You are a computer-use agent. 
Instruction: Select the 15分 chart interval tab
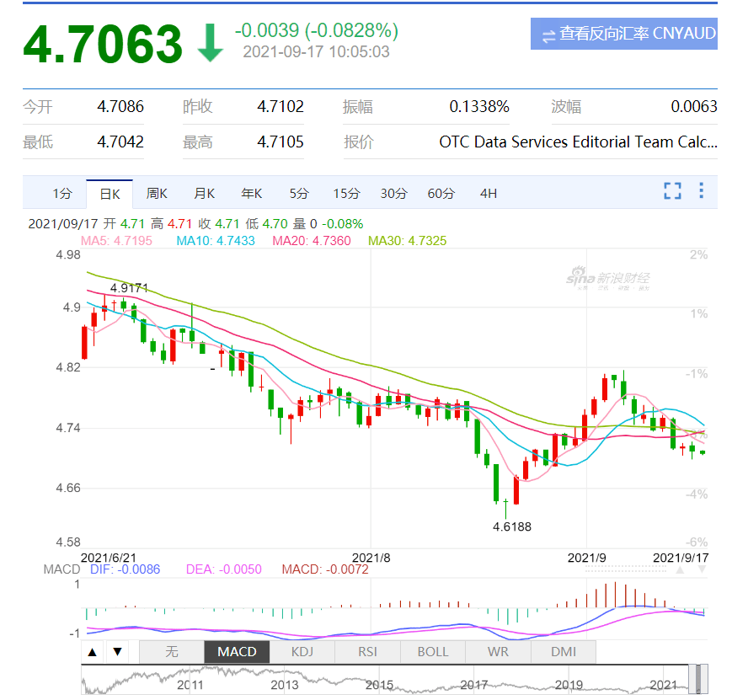(345, 193)
